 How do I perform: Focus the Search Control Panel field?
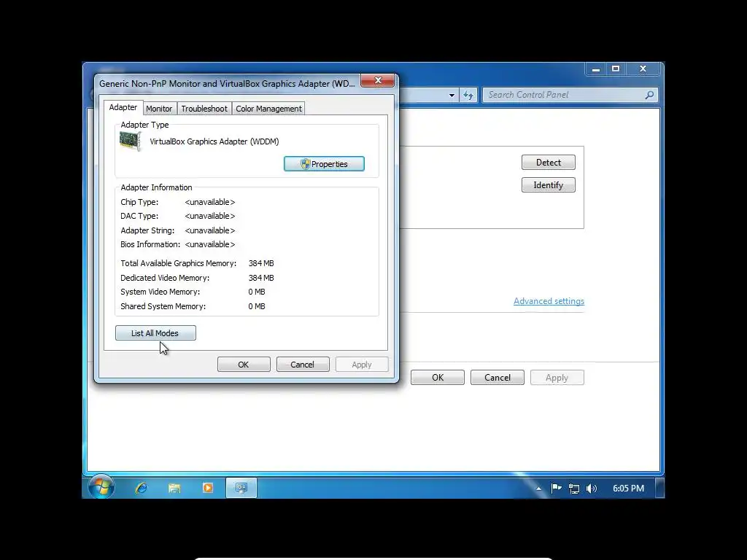click(570, 95)
